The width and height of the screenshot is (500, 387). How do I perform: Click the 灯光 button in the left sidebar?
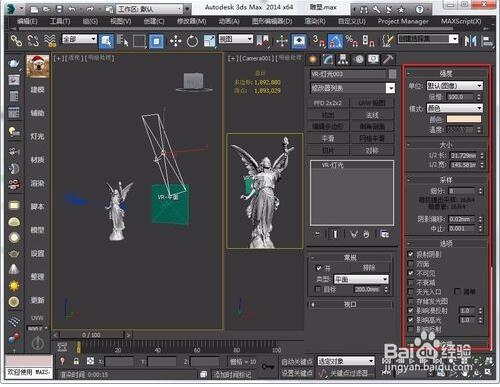click(x=37, y=136)
